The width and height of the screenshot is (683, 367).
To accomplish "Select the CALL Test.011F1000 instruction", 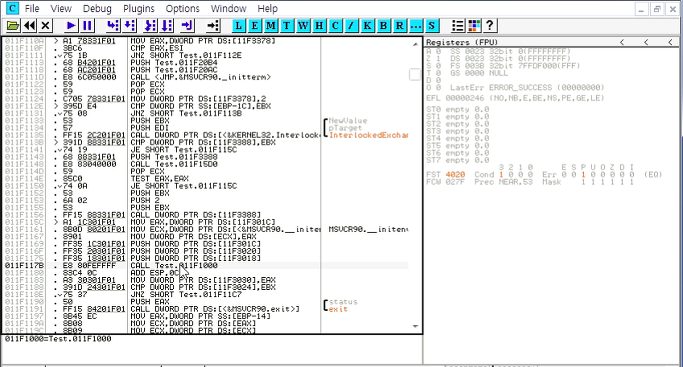I will point(174,266).
